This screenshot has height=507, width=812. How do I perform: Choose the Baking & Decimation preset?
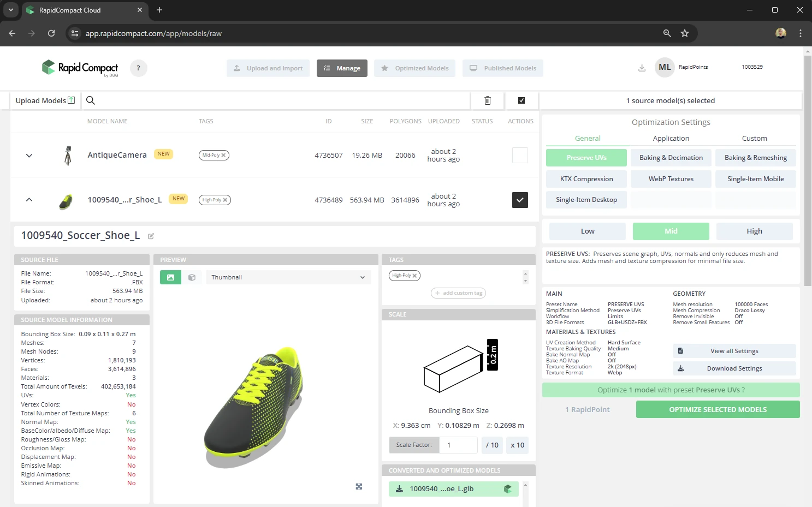click(x=671, y=158)
